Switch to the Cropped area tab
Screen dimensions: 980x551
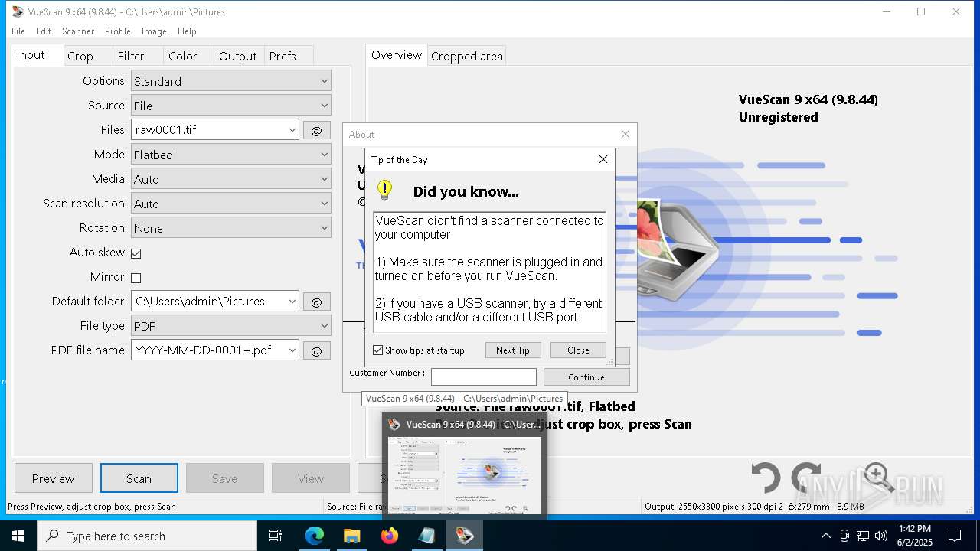467,56
